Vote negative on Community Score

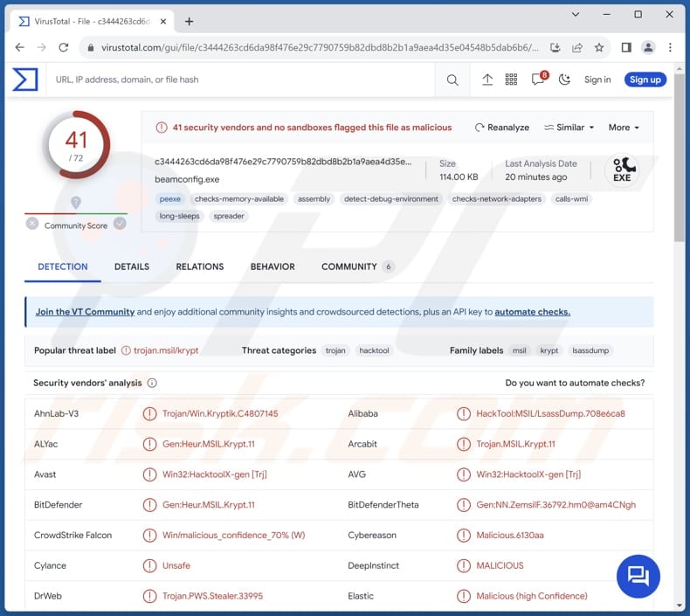pyautogui.click(x=32, y=224)
